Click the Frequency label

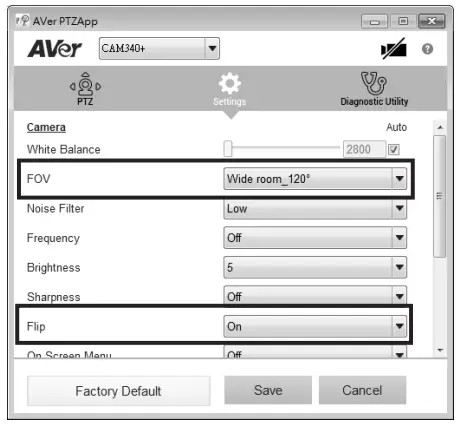53,238
